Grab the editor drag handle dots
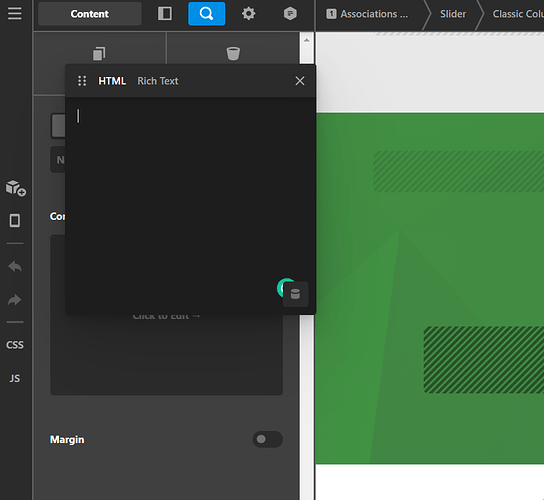Screen dimensions: 544x500 coord(82,81)
